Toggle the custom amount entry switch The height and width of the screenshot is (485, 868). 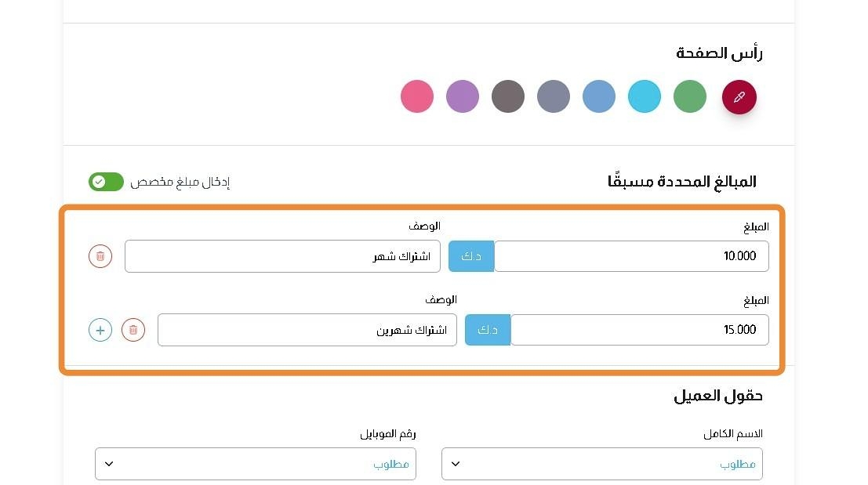click(106, 182)
